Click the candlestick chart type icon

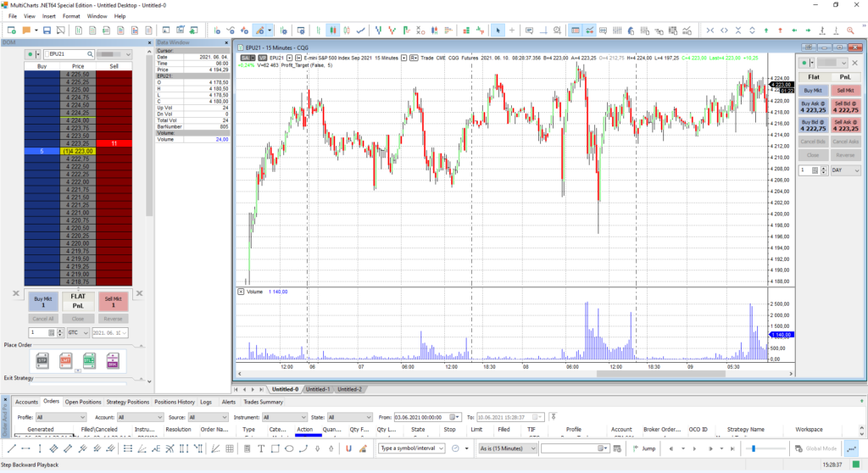point(334,31)
